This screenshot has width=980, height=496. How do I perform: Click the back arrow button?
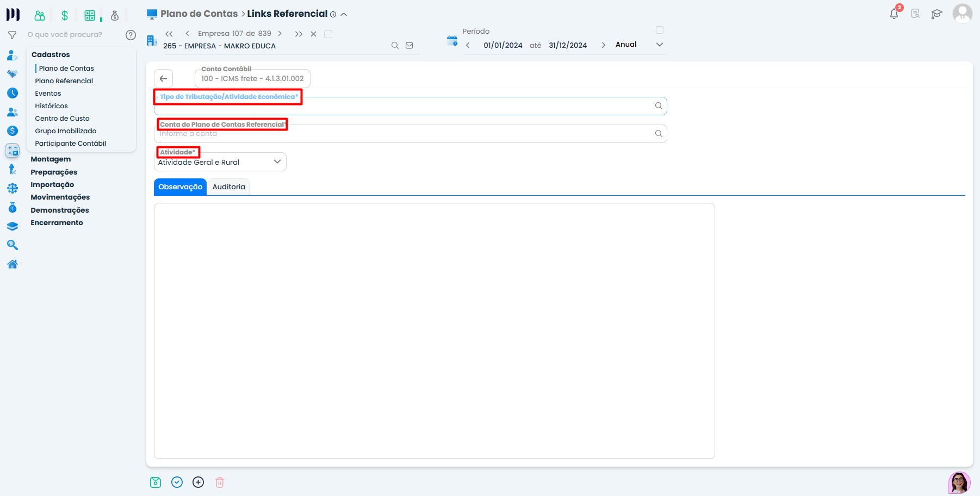[163, 79]
